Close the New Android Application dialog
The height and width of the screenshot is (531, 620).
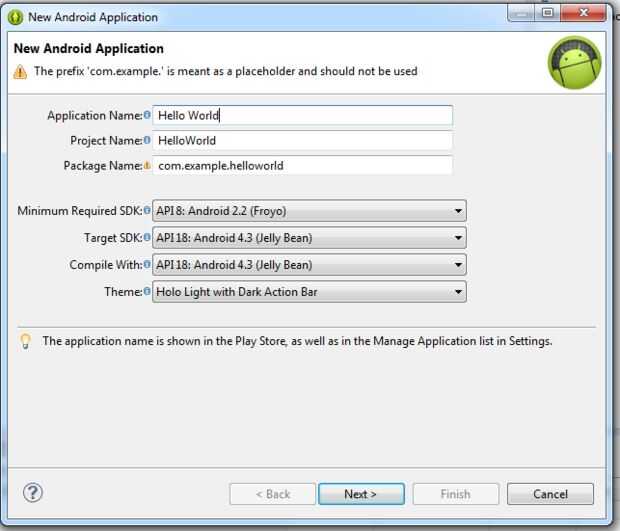click(583, 13)
